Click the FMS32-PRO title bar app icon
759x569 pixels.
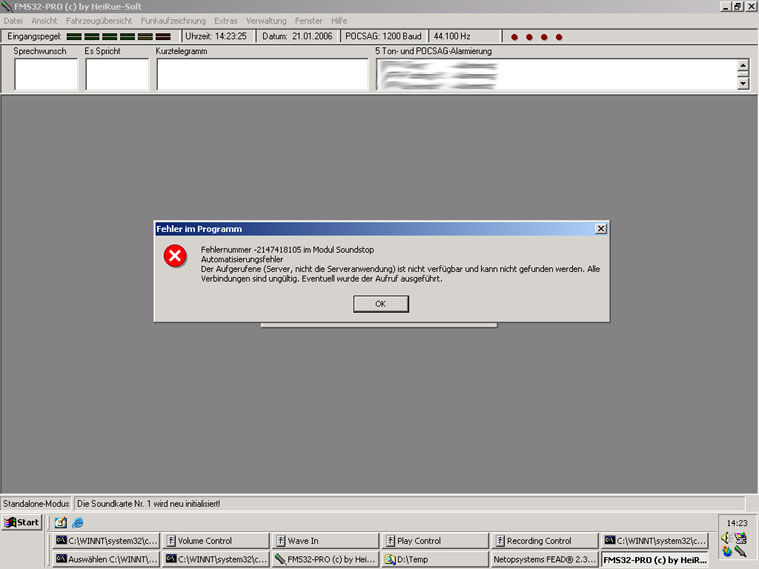7,6
